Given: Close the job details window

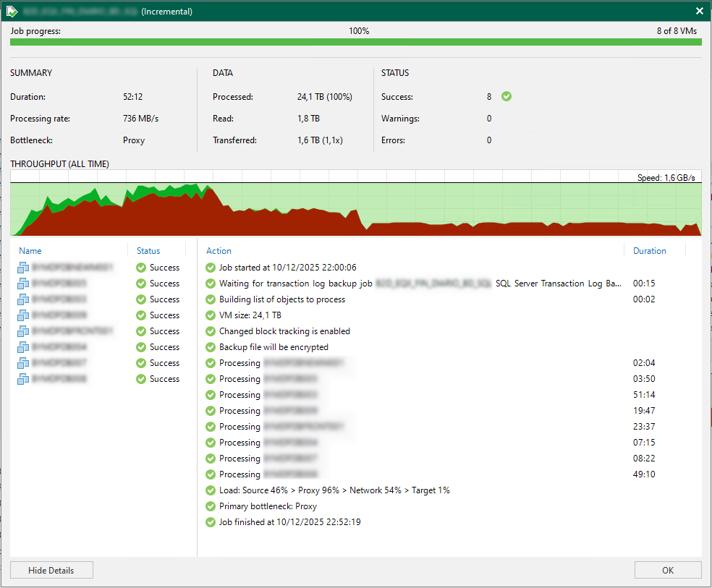Looking at the screenshot, I should 699,11.
